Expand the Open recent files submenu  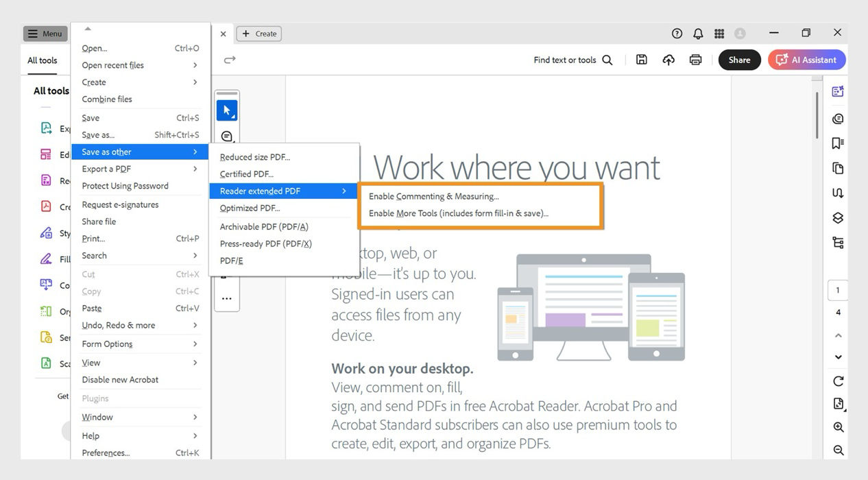[112, 64]
